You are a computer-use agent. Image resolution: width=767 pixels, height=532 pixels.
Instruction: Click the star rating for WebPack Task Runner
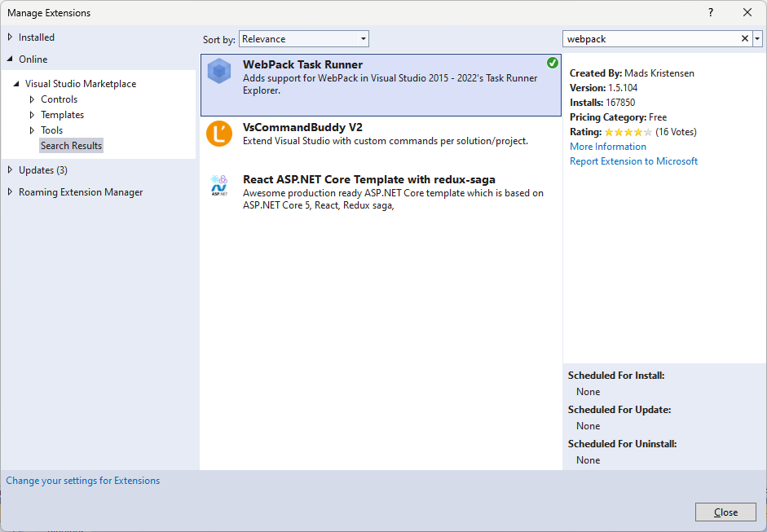(x=628, y=132)
